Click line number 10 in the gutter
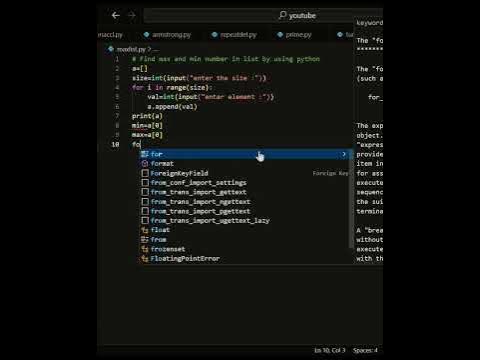The width and height of the screenshot is (480, 360). (x=115, y=145)
